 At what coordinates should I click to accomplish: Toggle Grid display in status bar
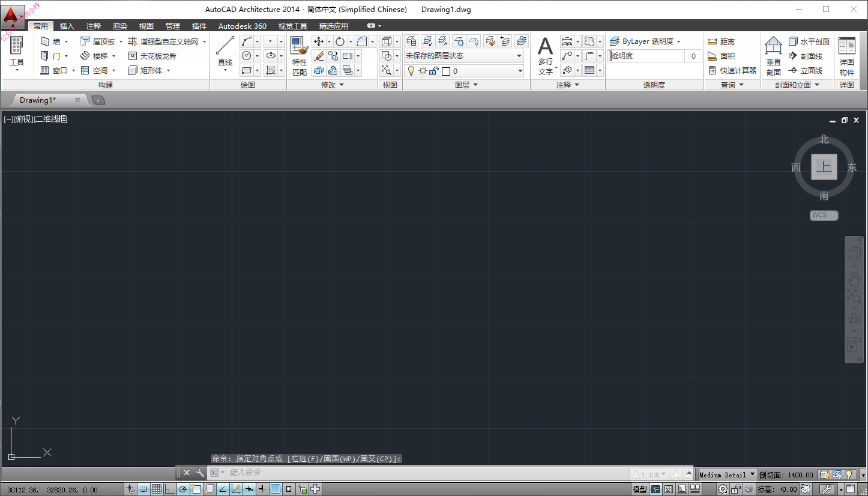(157, 489)
